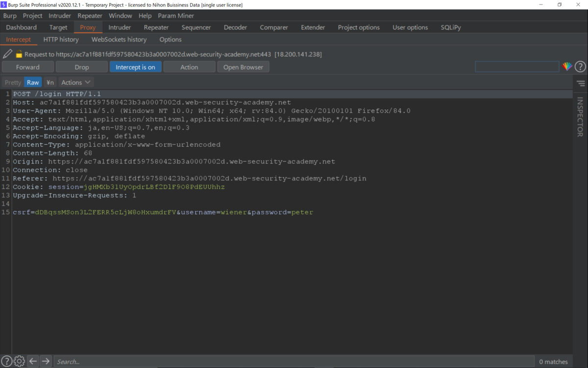Switch to the Target tab
The image size is (588, 368).
58,27
